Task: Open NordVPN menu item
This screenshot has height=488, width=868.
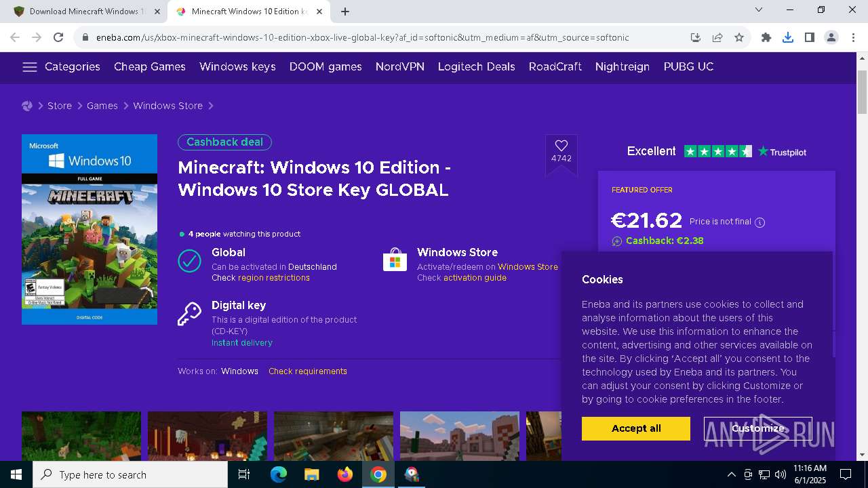Action: click(x=400, y=66)
